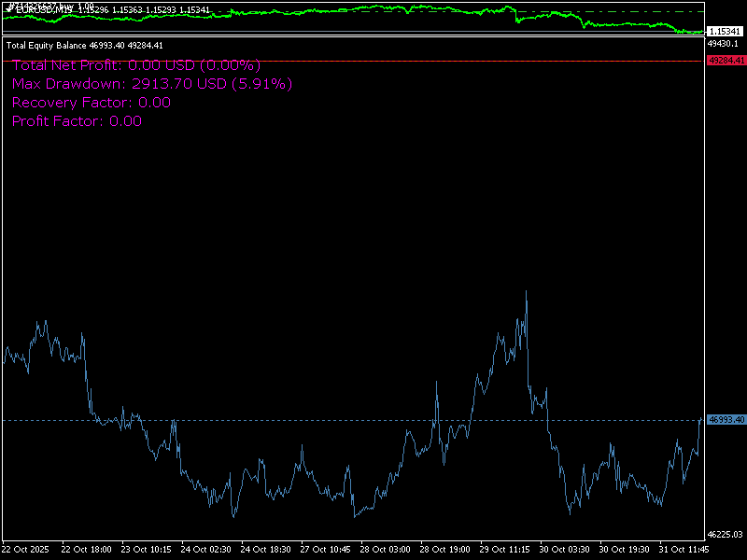The image size is (747, 560).
Task: Click the EURUSD,M15 chart title text
Action: [43, 10]
